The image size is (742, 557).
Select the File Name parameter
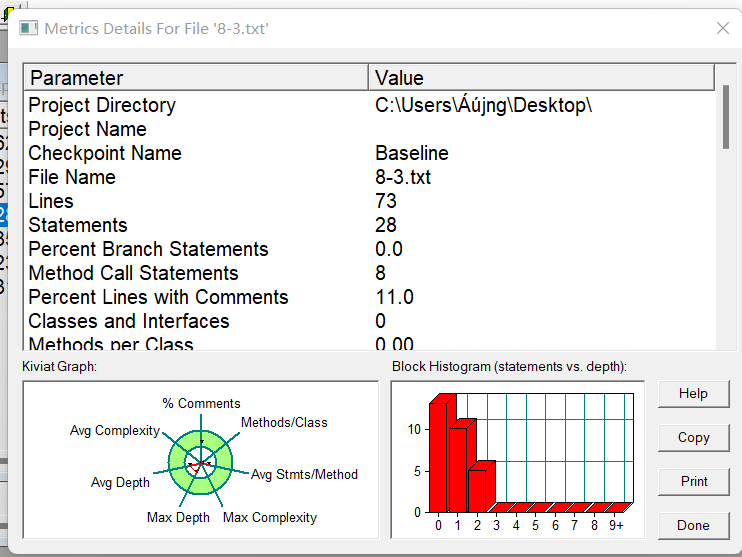pyautogui.click(x=369, y=177)
